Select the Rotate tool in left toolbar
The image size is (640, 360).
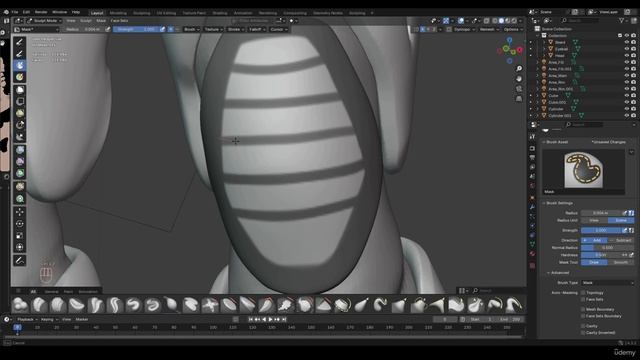tap(20, 224)
